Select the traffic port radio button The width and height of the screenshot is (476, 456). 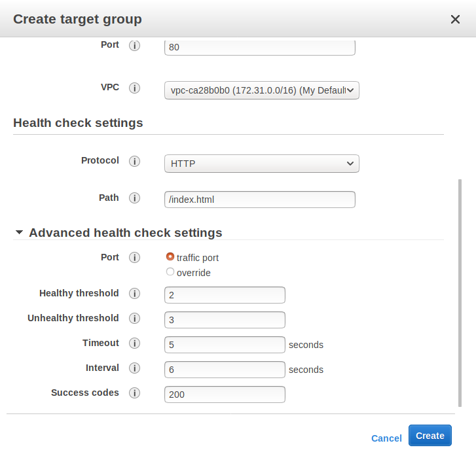pyautogui.click(x=170, y=256)
